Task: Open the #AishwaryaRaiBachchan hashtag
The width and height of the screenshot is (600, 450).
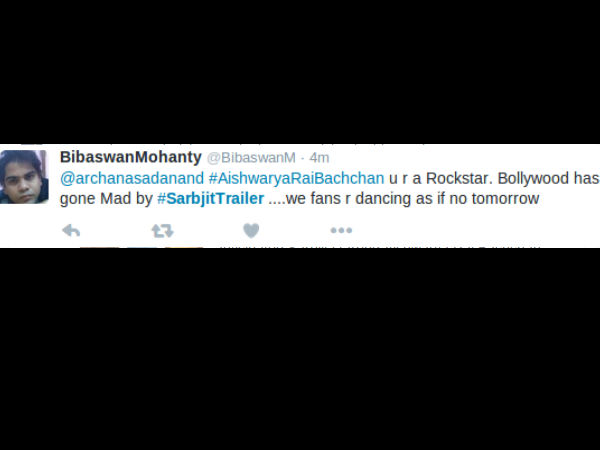Action: [297, 179]
